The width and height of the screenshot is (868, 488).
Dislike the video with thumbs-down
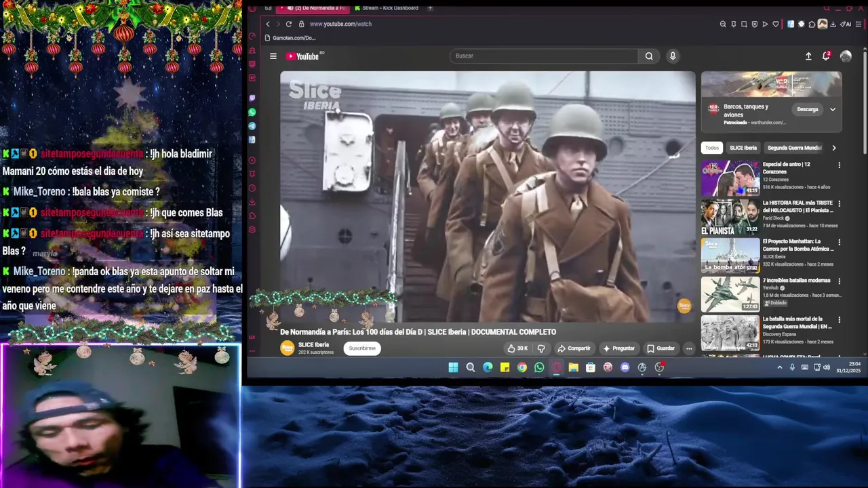pos(541,348)
